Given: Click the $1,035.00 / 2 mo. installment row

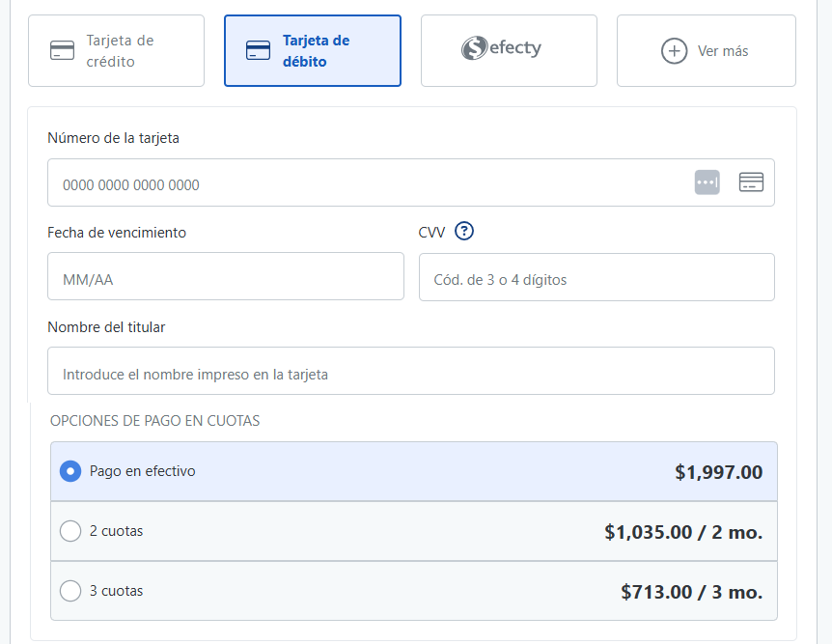Looking at the screenshot, I should 414,531.
